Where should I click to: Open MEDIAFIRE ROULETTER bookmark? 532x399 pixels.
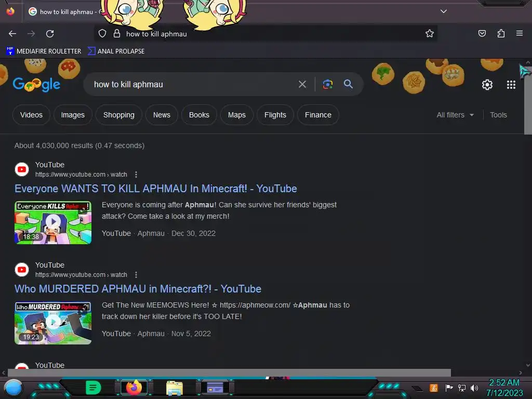click(44, 51)
